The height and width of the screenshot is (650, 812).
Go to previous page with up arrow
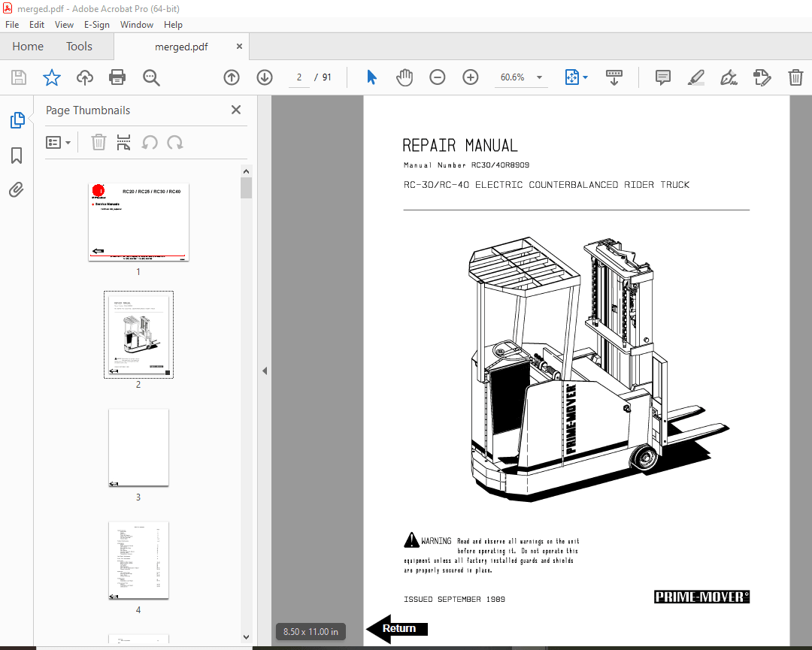(232, 77)
